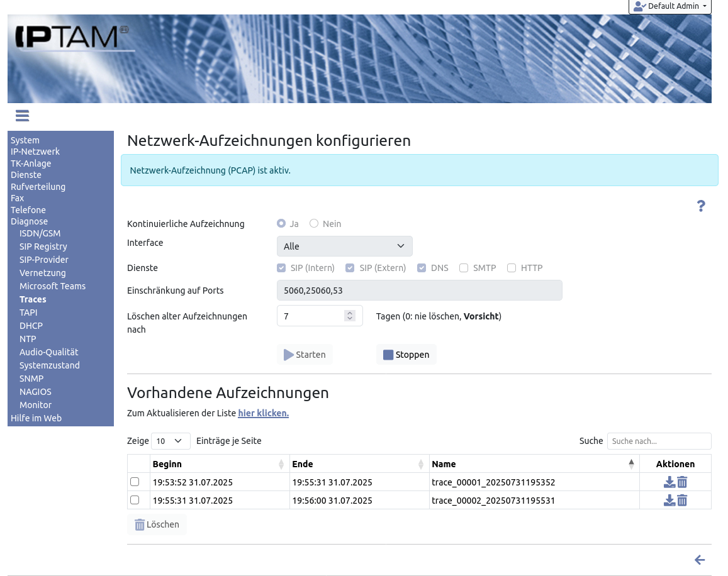Click the 'hier klicken' refresh link
This screenshot has height=576, width=728.
263,414
